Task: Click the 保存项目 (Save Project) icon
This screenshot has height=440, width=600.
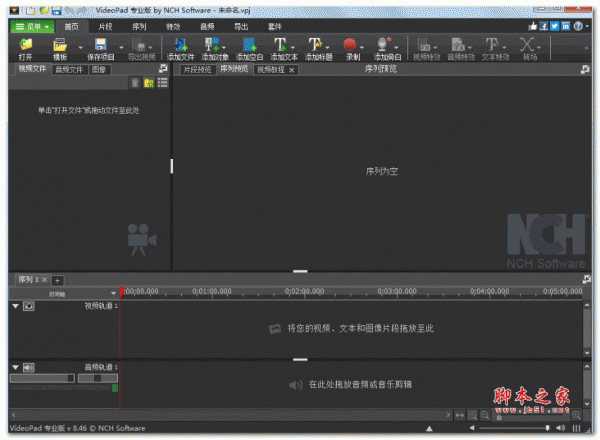Action: pyautogui.click(x=101, y=45)
